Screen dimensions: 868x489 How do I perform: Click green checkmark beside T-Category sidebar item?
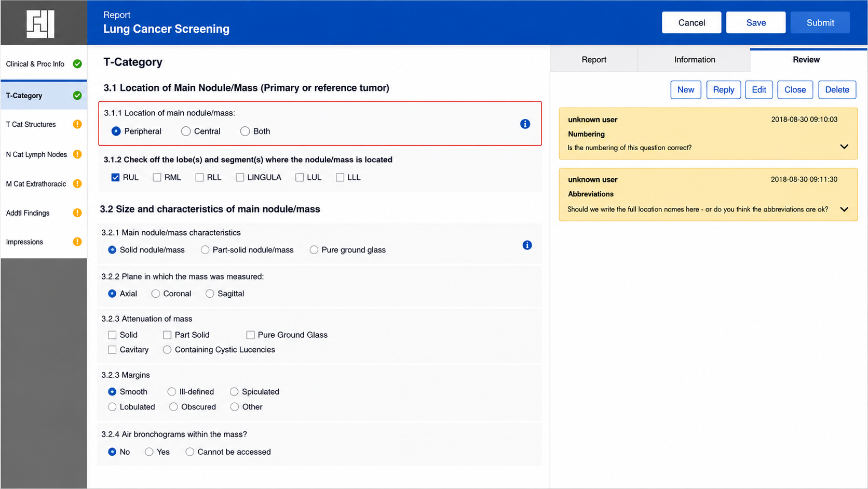77,96
